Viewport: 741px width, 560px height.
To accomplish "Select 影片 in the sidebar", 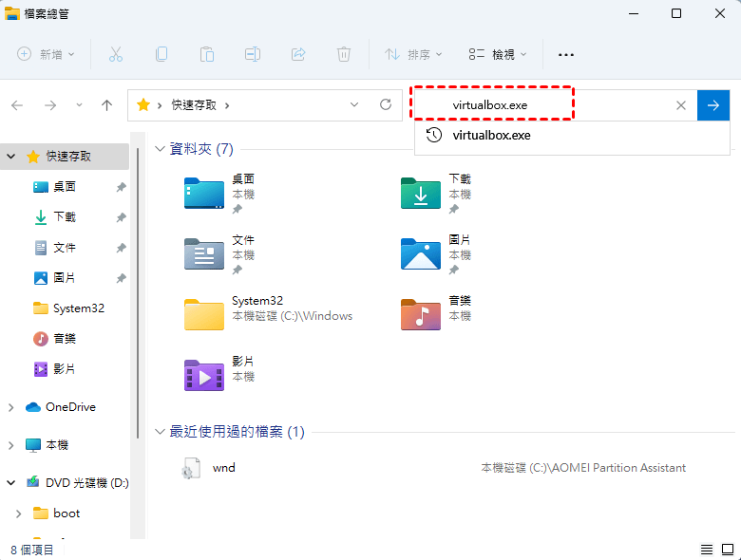I will (x=65, y=369).
